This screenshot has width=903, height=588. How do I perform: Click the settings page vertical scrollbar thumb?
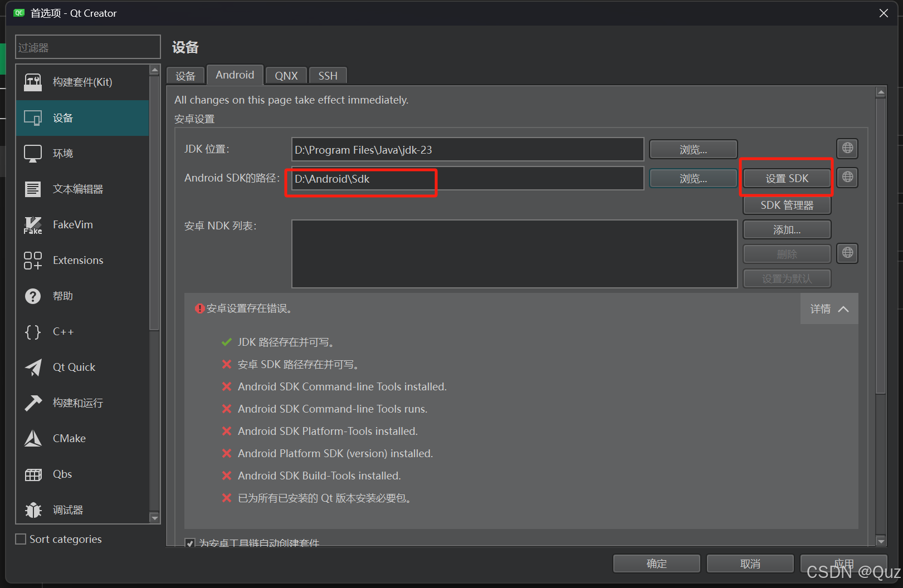881,246
